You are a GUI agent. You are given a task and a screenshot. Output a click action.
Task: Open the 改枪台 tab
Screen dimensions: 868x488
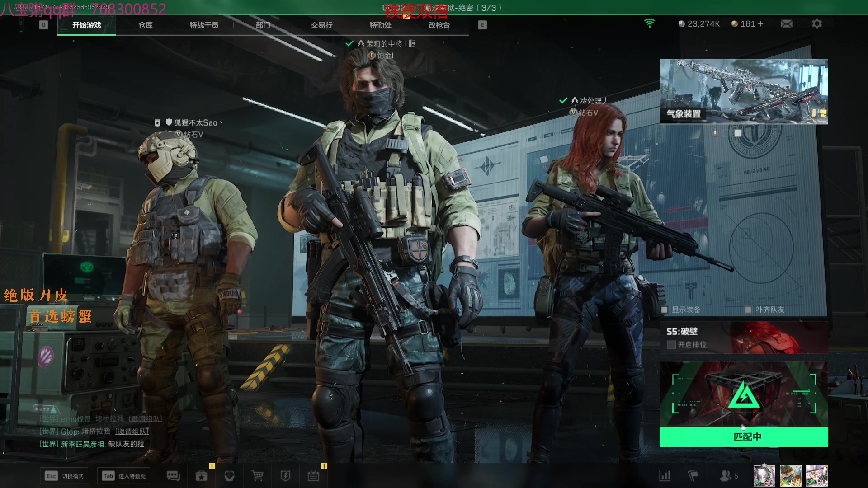[439, 25]
